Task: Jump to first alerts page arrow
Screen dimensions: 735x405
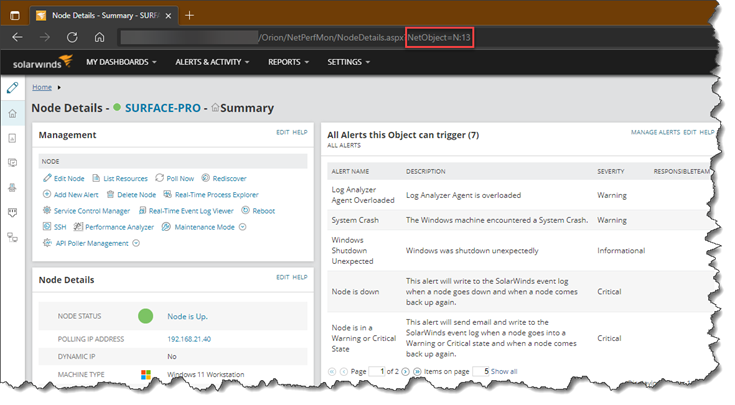Action: 332,371
